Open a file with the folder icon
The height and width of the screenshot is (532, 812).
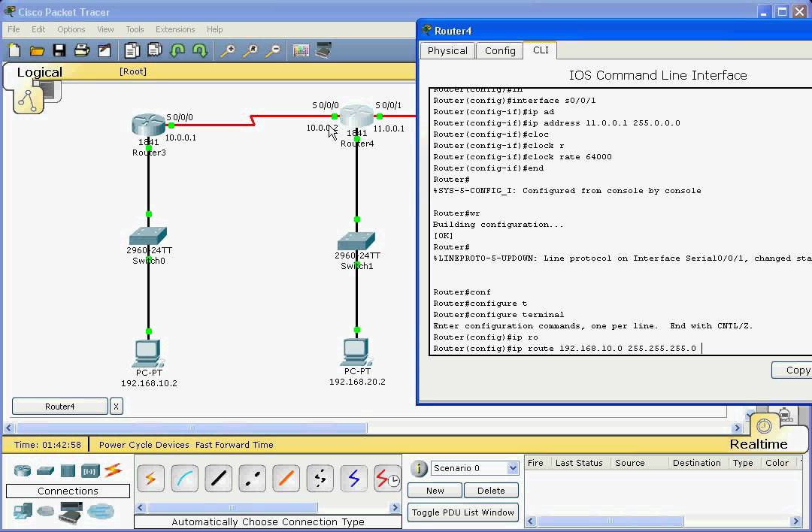click(37, 50)
